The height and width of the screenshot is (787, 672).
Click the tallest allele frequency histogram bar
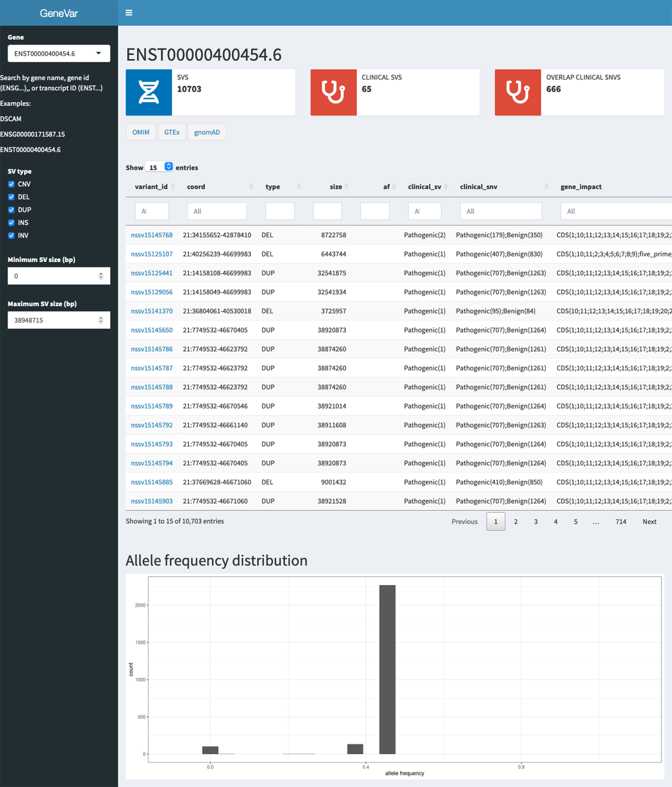coord(387,669)
